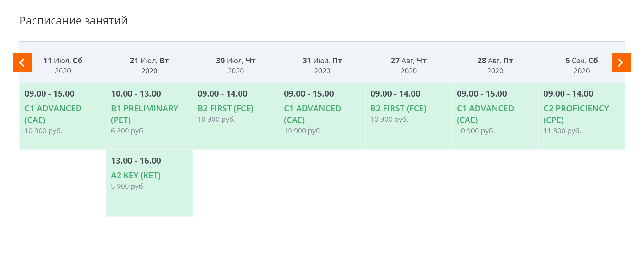The image size is (644, 259).
Task: Click the 11 300 руб. price text
Action: pyautogui.click(x=562, y=131)
